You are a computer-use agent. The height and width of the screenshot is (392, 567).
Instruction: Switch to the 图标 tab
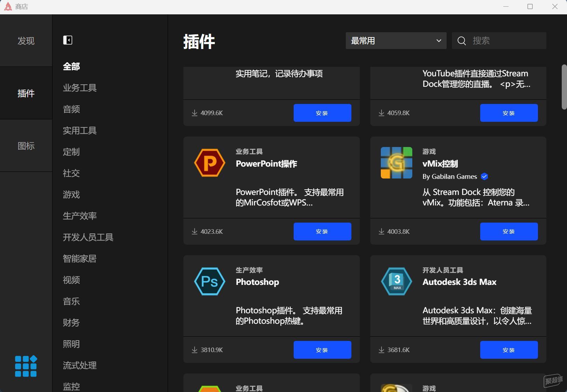point(26,146)
